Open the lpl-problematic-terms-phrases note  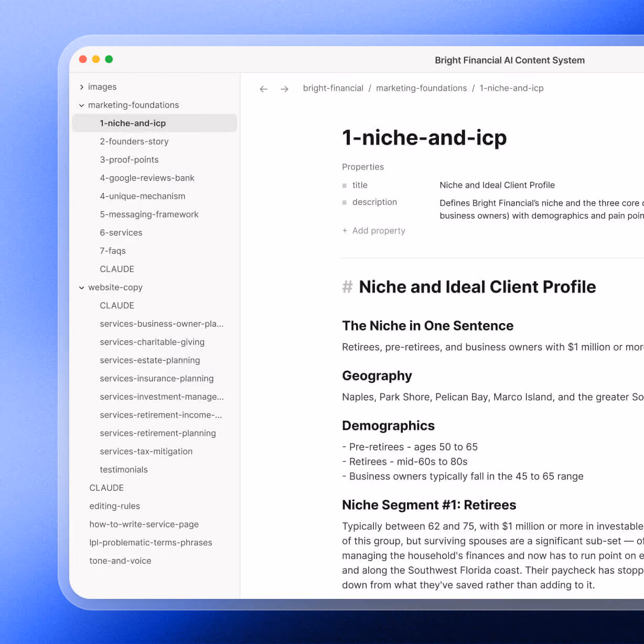tap(151, 543)
